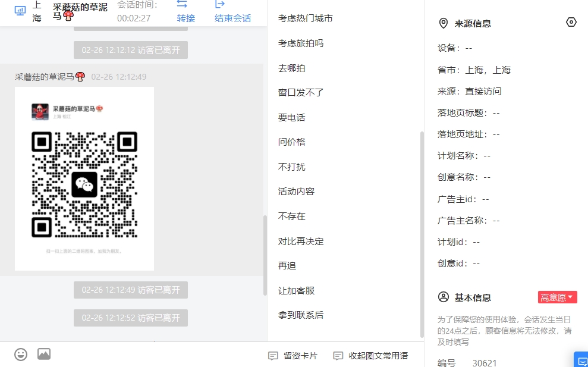Open the 高意愿 intent dropdown

point(557,297)
